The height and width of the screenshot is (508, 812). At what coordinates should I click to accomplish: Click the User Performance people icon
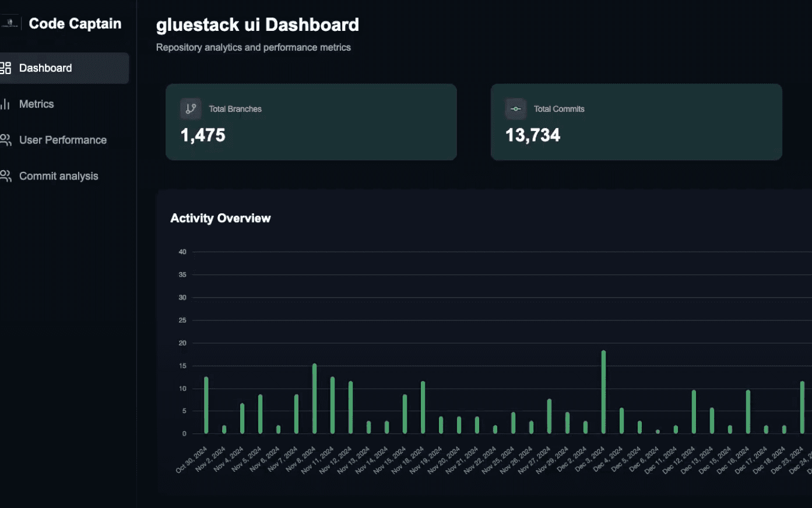pyautogui.click(x=5, y=140)
